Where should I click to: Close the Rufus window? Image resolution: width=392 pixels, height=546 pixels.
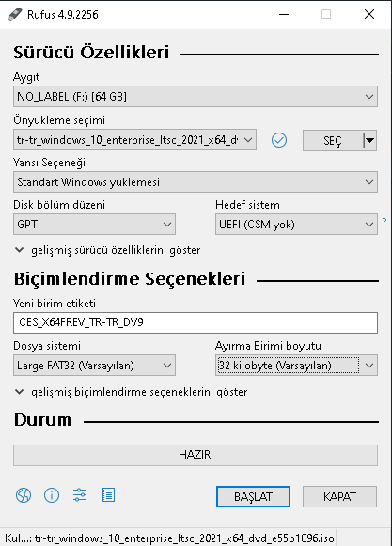click(x=369, y=14)
